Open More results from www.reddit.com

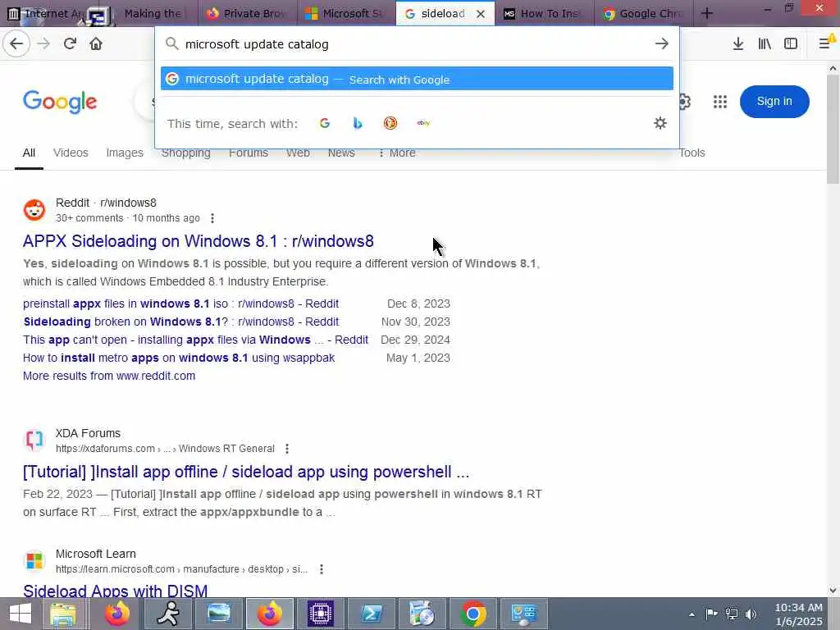pyautogui.click(x=109, y=376)
